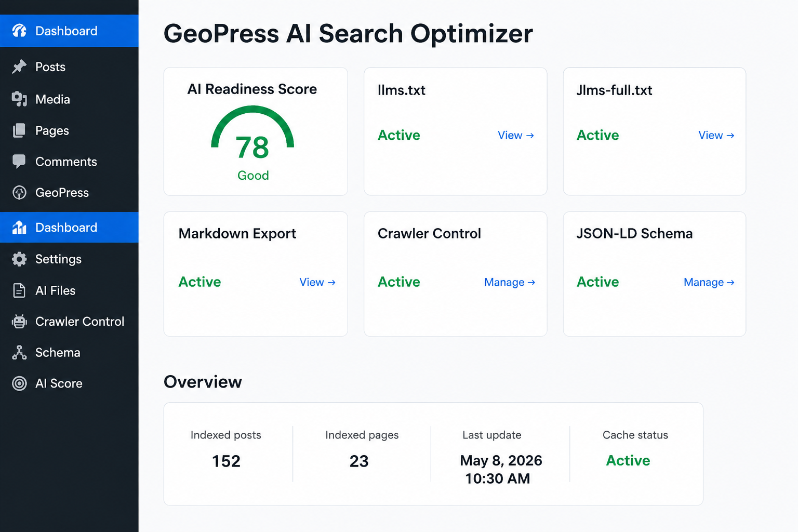Click the top Dashboard gauge icon
This screenshot has width=798, height=532.
point(19,31)
